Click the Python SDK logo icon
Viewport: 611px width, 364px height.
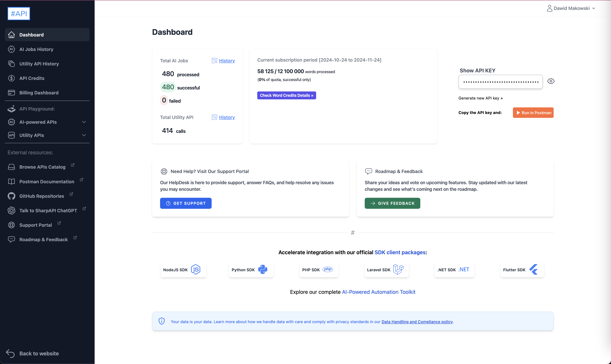(263, 269)
